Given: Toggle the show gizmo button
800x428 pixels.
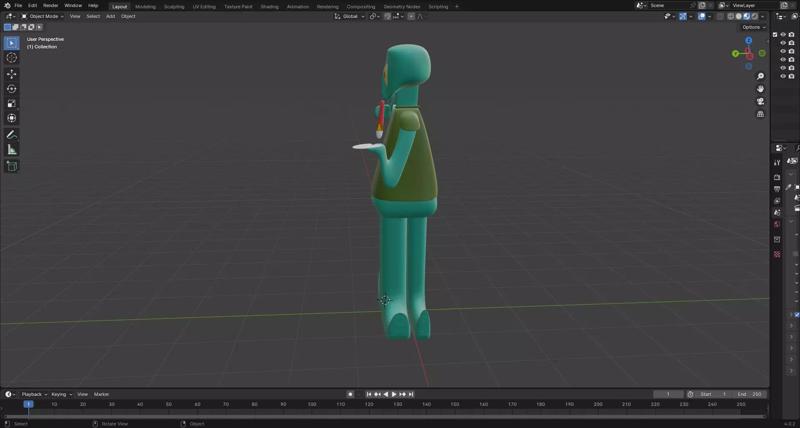Looking at the screenshot, I should pos(683,16).
